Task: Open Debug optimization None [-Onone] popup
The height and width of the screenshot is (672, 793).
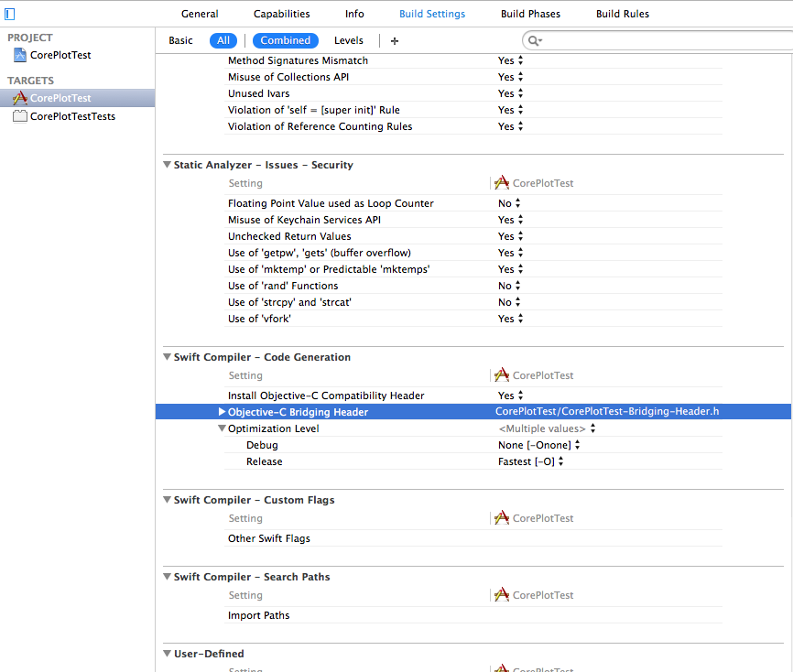Action: [538, 445]
